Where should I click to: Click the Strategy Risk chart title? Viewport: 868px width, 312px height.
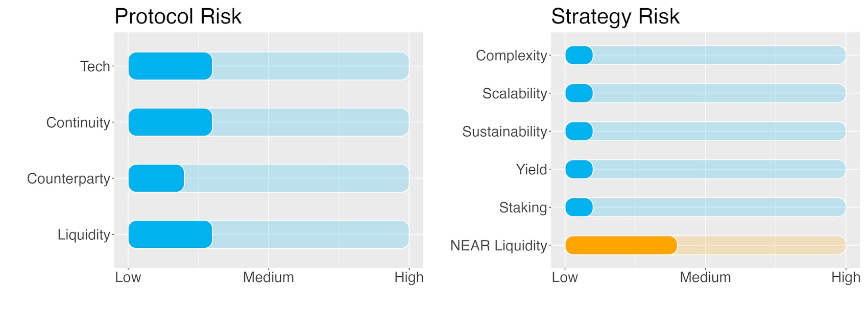point(615,16)
